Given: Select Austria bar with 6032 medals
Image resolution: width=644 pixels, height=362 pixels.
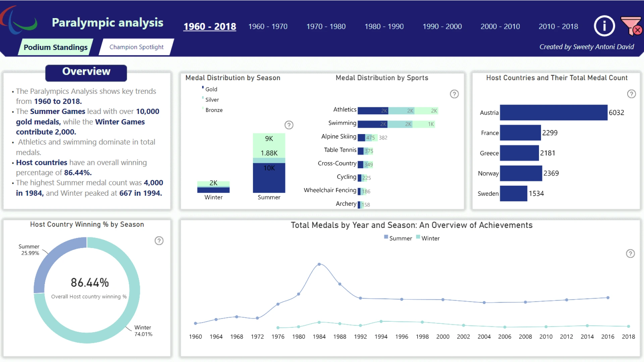Looking at the screenshot, I should 553,113.
